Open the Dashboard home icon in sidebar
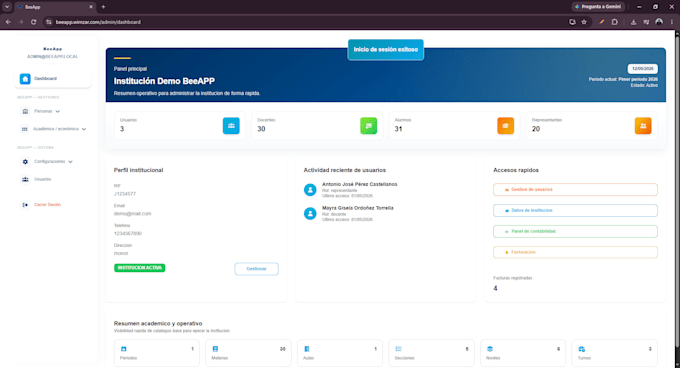The width and height of the screenshot is (680, 368). click(25, 79)
